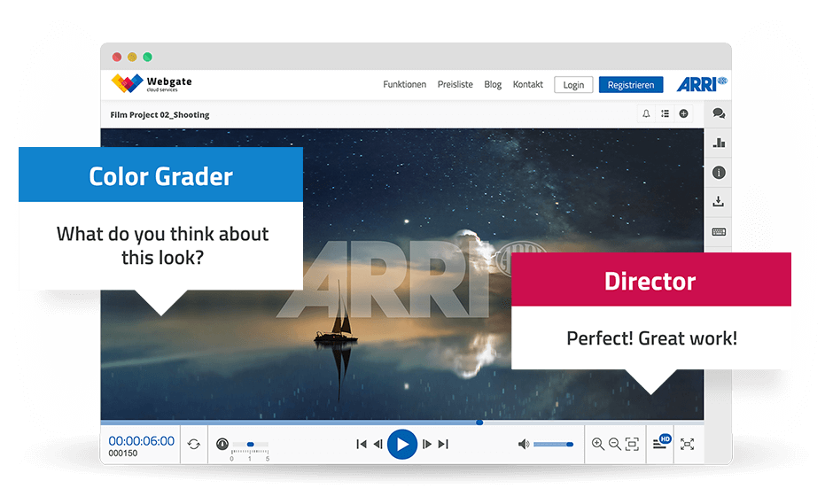Open the Funktionen menu item

click(404, 85)
